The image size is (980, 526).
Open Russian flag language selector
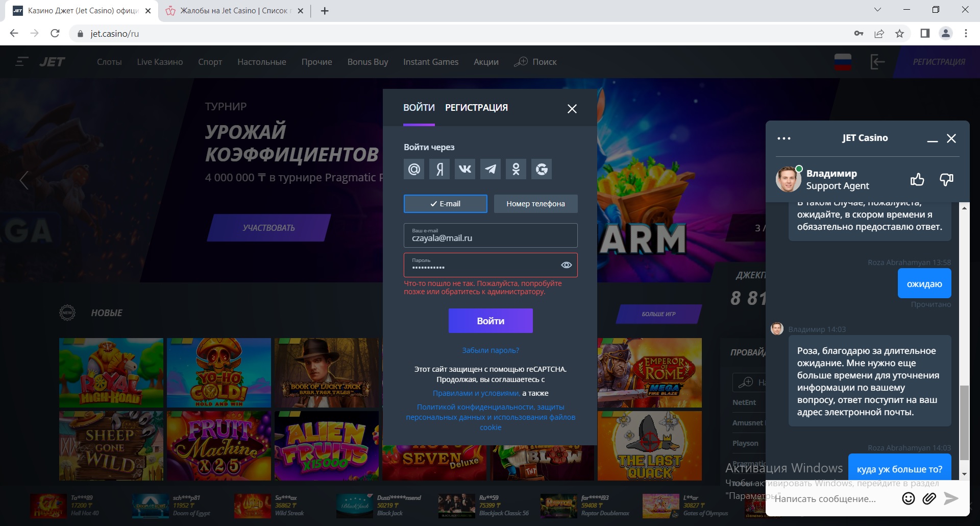842,62
